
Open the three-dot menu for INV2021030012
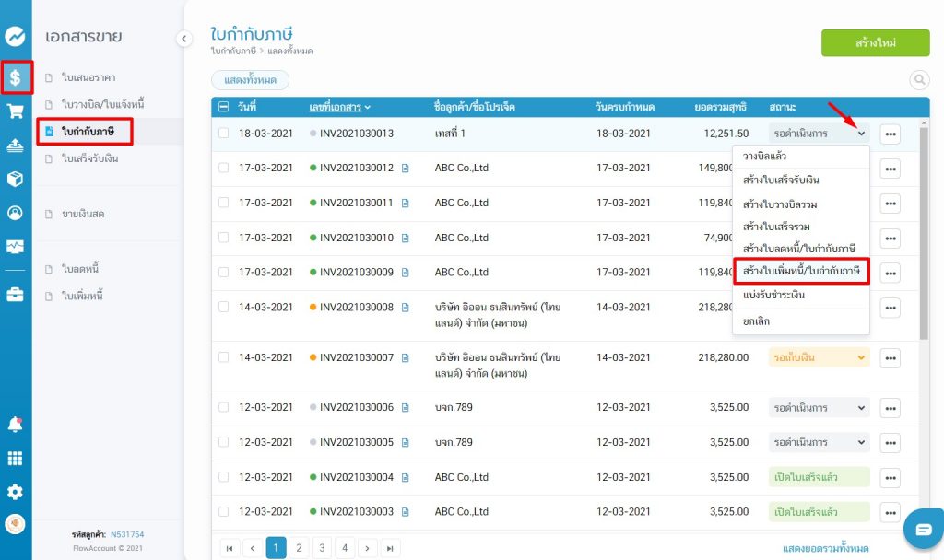[x=890, y=169]
